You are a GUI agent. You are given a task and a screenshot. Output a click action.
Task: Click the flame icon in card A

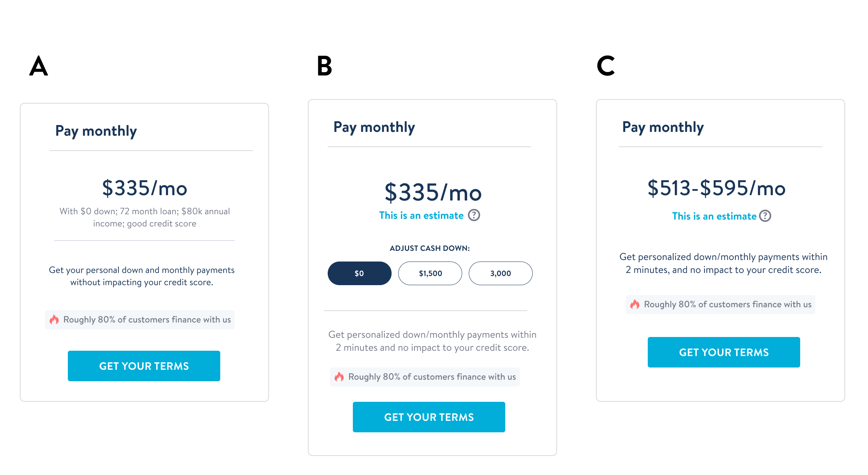pos(54,319)
